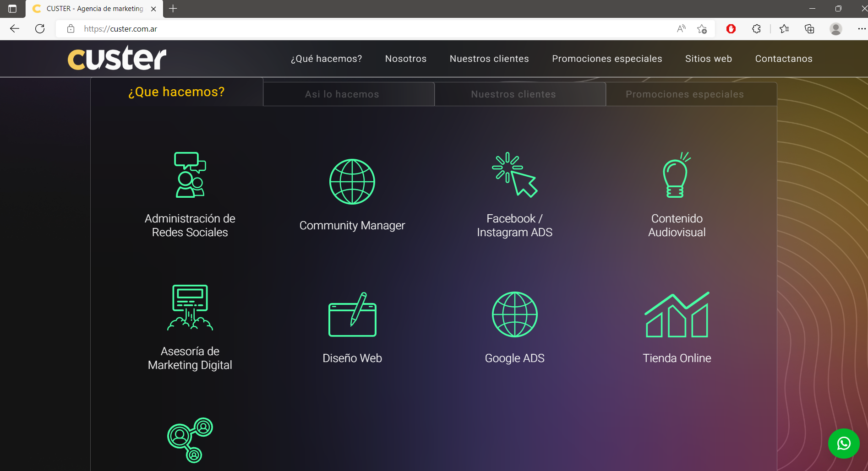Go to Nosotros in the navigation bar

406,59
